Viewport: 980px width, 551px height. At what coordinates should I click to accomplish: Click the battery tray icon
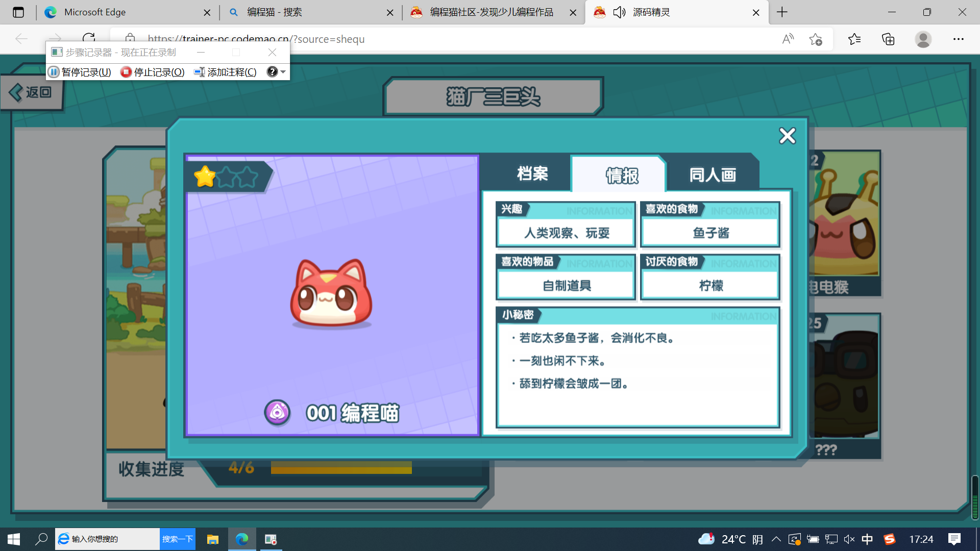click(x=813, y=539)
